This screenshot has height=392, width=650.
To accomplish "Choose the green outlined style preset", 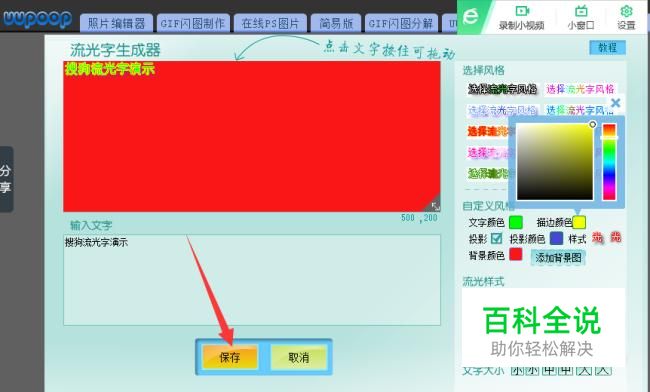I will click(x=489, y=173).
